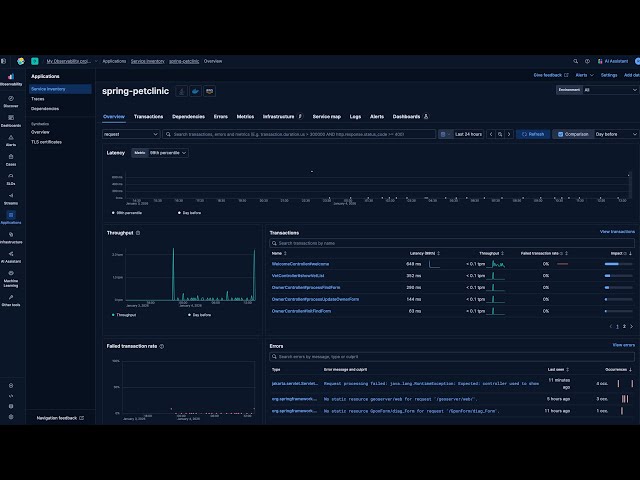
Task: Go to previous time window arrow
Action: pos(491,134)
